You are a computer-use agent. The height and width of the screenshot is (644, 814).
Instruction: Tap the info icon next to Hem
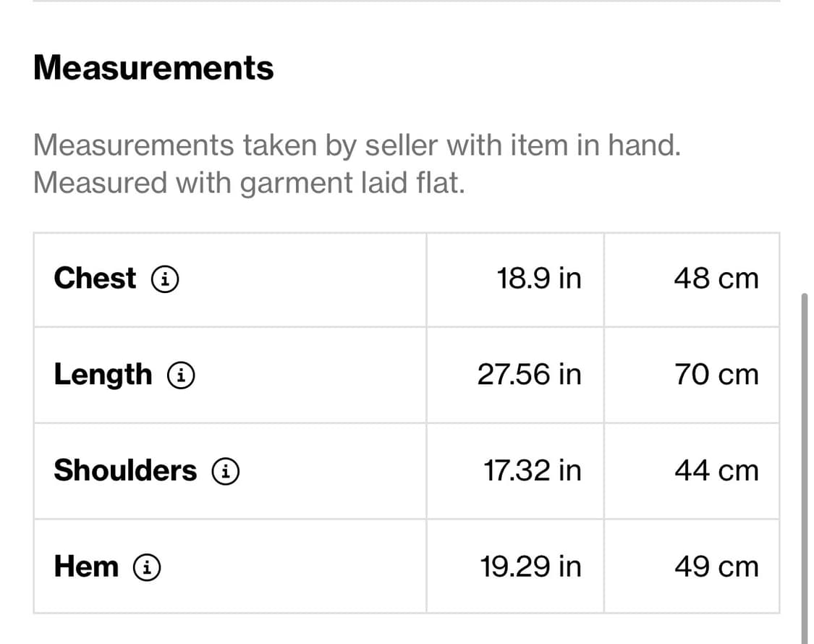tap(147, 567)
